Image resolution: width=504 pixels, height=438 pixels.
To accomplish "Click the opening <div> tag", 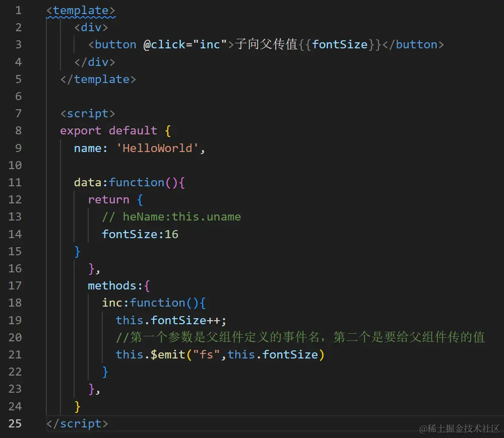I will (x=91, y=28).
